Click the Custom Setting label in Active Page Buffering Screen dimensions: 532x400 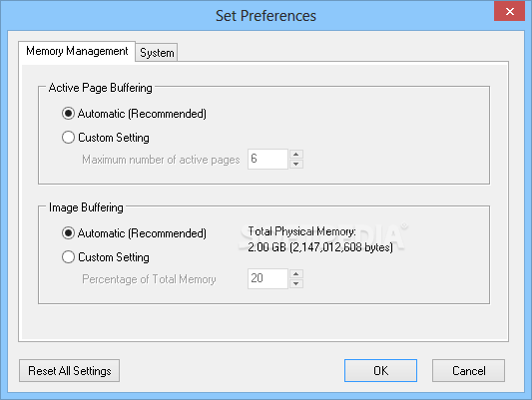pos(114,138)
